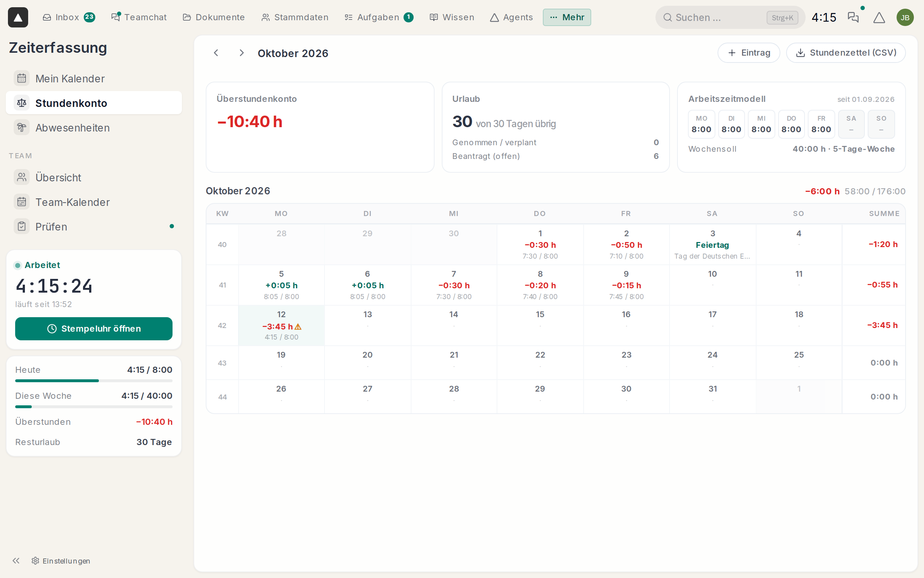Open the JB user avatar menu
Viewport: 924px width, 578px height.
click(905, 17)
